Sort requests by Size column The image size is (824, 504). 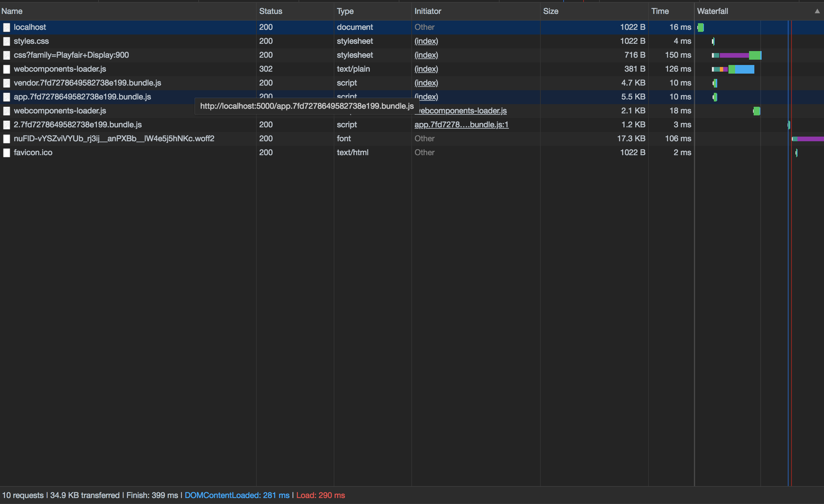point(550,11)
